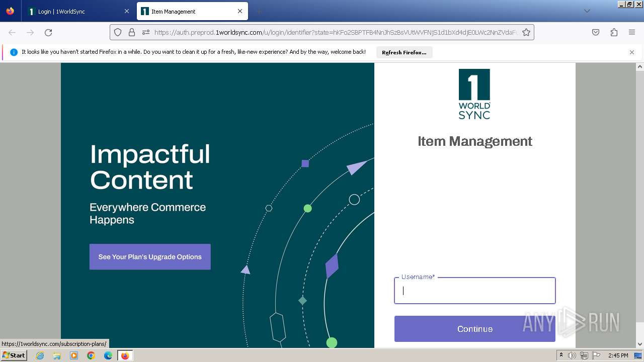This screenshot has height=362, width=644.
Task: Open File Explorer from taskbar
Action: [57, 355]
